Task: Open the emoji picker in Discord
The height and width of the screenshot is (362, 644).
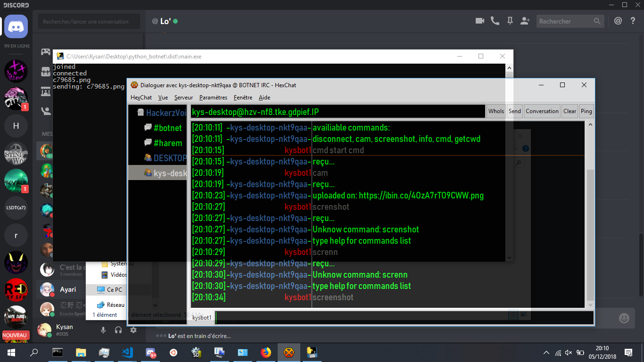Action: point(624,318)
